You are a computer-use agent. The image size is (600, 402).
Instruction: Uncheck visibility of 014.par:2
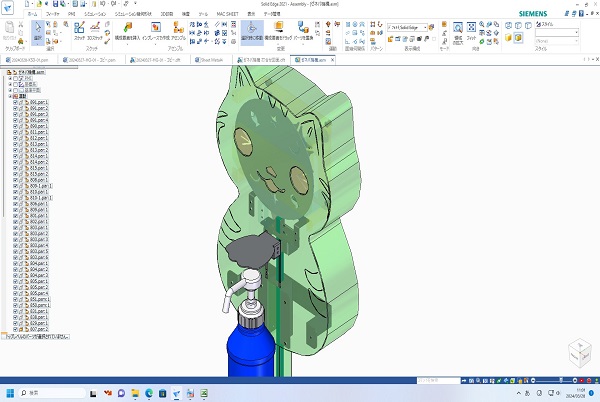15,162
